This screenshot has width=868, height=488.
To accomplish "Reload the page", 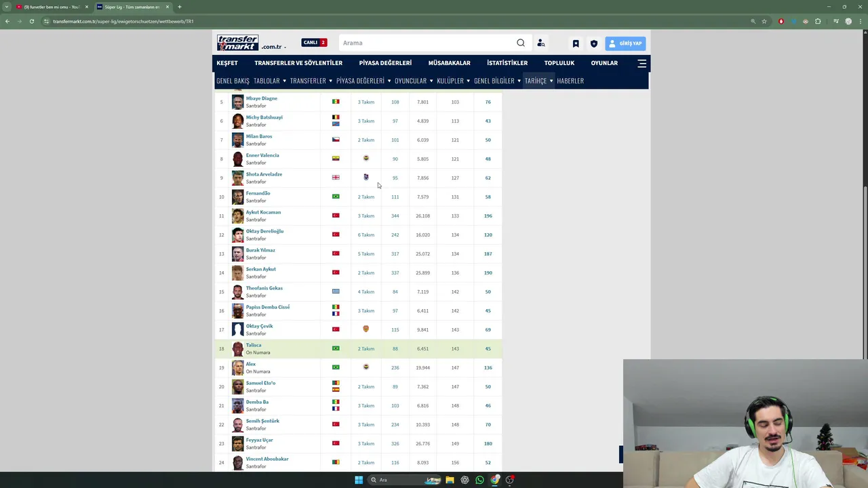I will [x=32, y=21].
